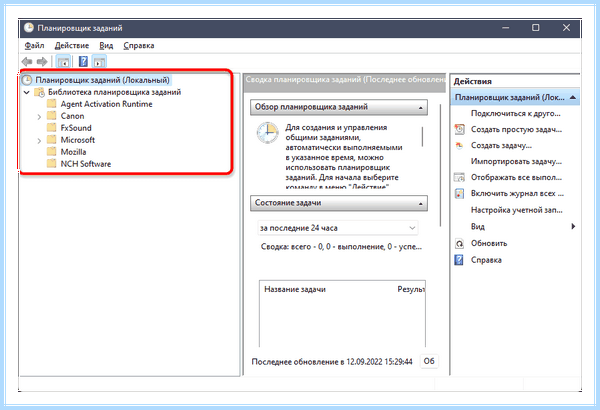This screenshot has width=600, height=410.
Task: Expand the Canon folder chevron
Action: pos(39,116)
